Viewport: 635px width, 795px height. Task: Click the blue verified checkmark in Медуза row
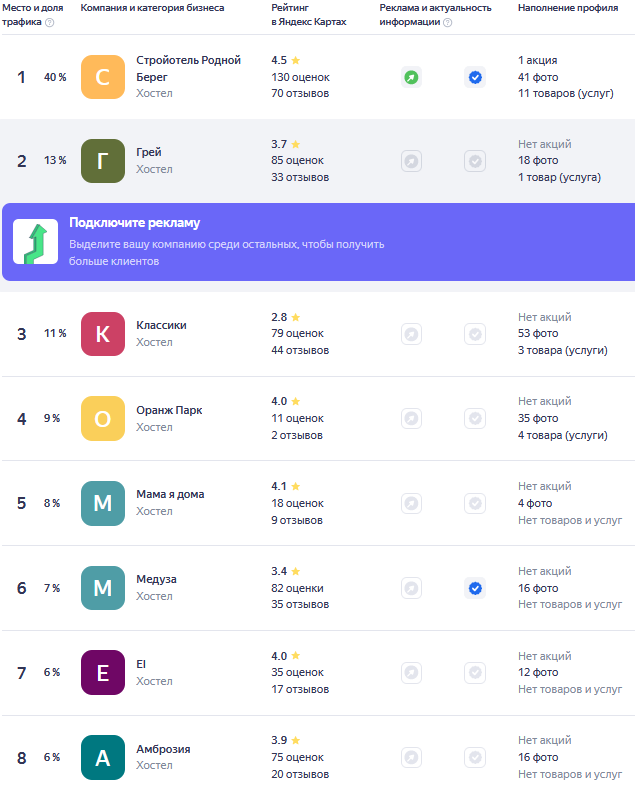click(475, 588)
